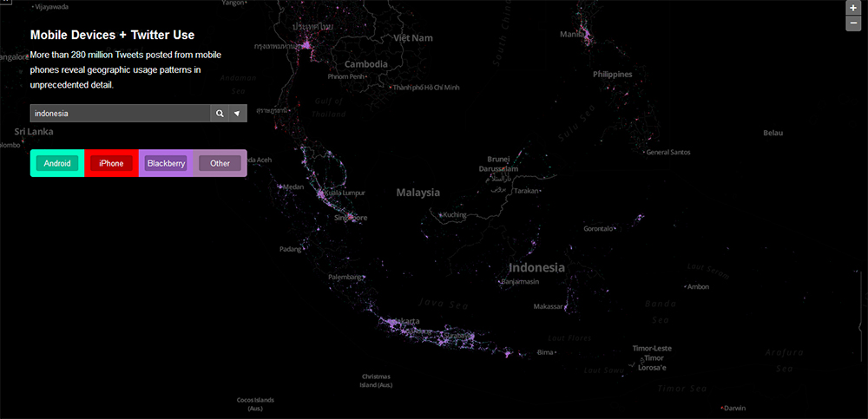The width and height of the screenshot is (868, 419).
Task: Click the Timor Sea label
Action: 682,389
